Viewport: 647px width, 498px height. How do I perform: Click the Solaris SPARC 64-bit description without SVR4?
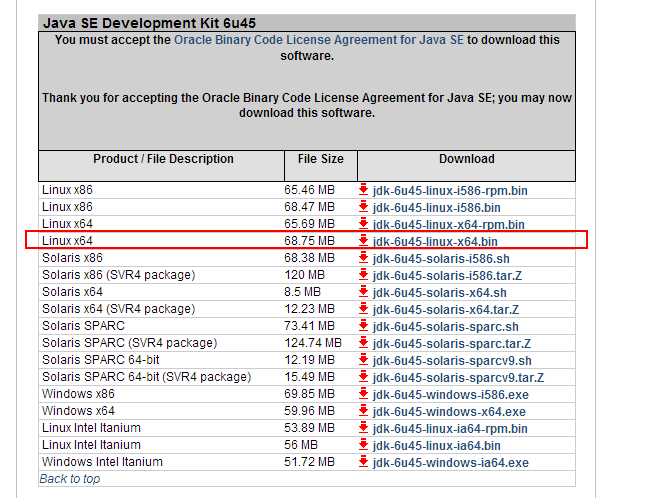(101, 360)
